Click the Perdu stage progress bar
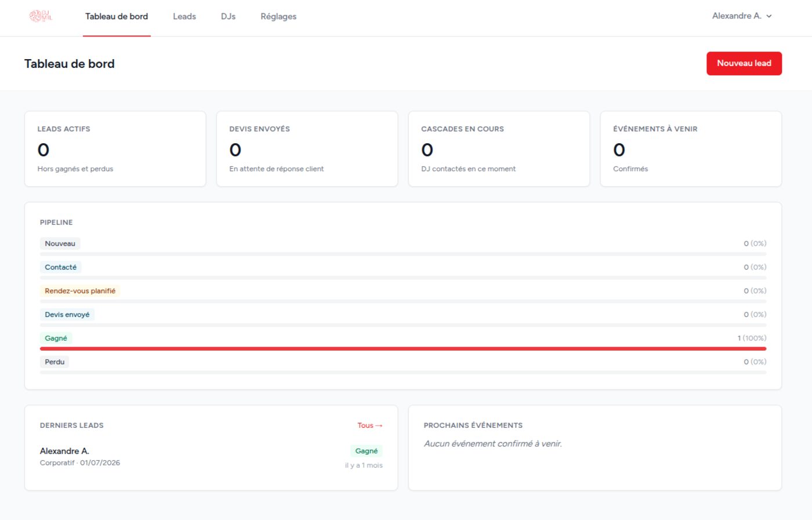 click(x=403, y=373)
